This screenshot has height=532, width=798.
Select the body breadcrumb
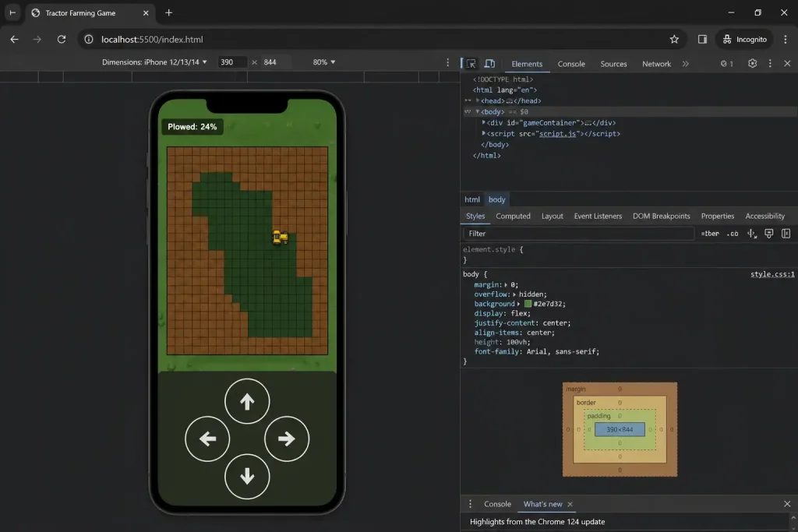coord(496,199)
